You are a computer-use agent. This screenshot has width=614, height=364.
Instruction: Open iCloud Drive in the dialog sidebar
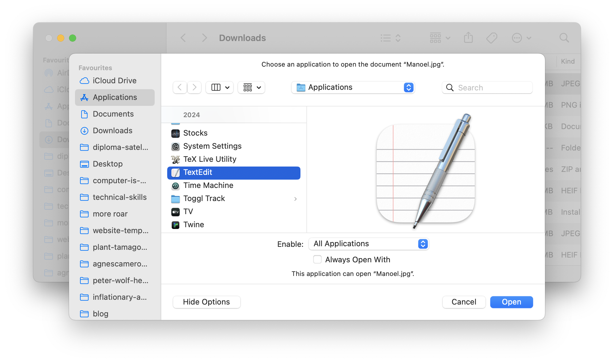pyautogui.click(x=115, y=81)
